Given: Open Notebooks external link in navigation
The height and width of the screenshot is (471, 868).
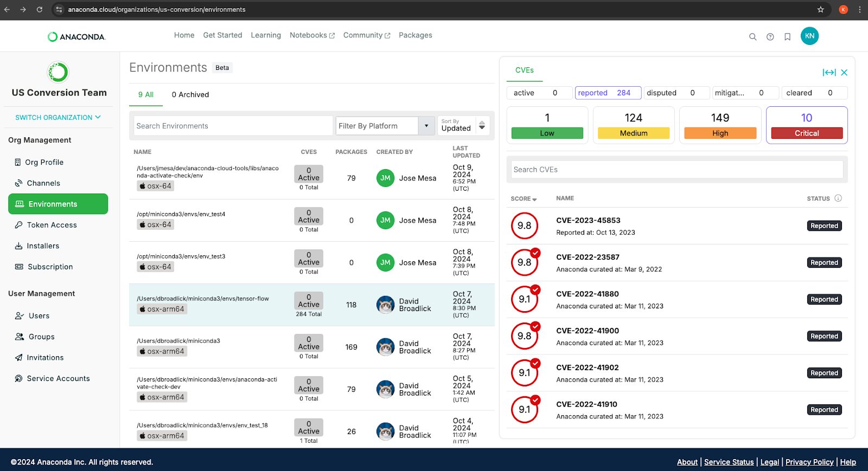Looking at the screenshot, I should 312,35.
